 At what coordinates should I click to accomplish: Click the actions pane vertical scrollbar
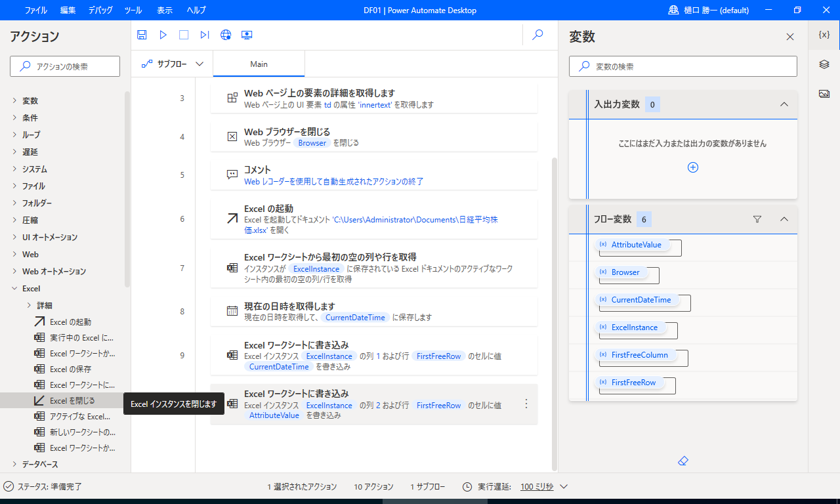click(x=127, y=189)
